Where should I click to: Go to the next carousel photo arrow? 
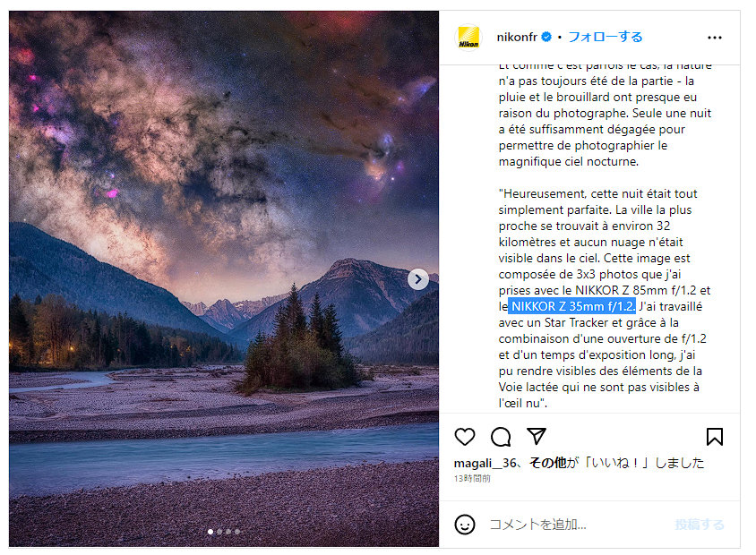point(418,279)
